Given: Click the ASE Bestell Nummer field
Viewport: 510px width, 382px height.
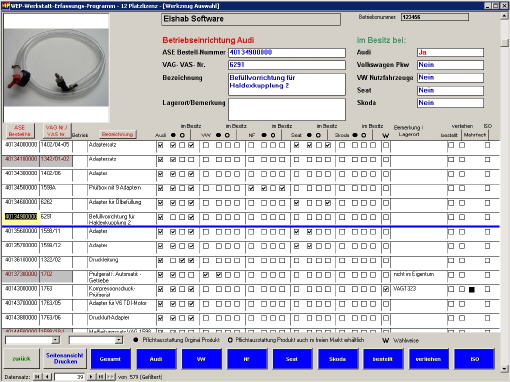Looking at the screenshot, I should (x=287, y=52).
